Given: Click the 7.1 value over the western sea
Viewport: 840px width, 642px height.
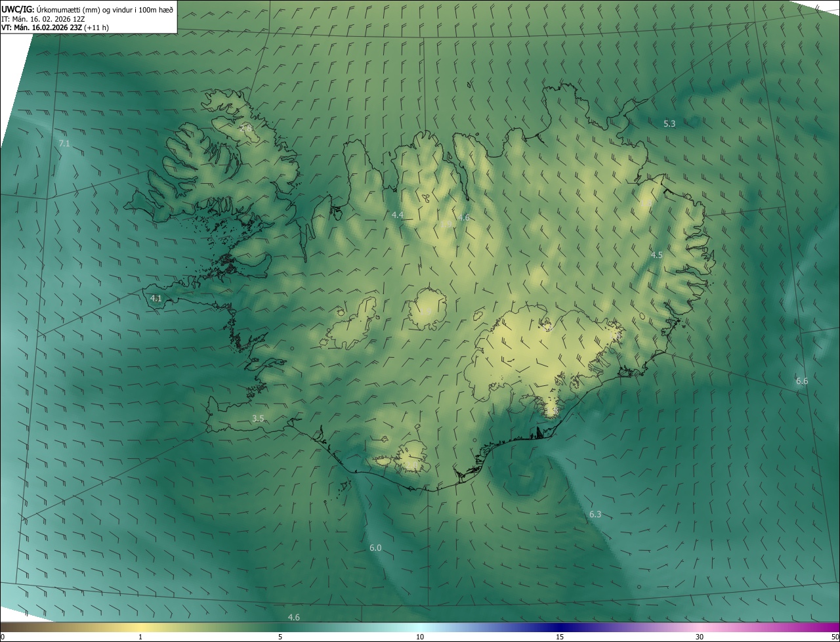Looking at the screenshot, I should [x=64, y=142].
